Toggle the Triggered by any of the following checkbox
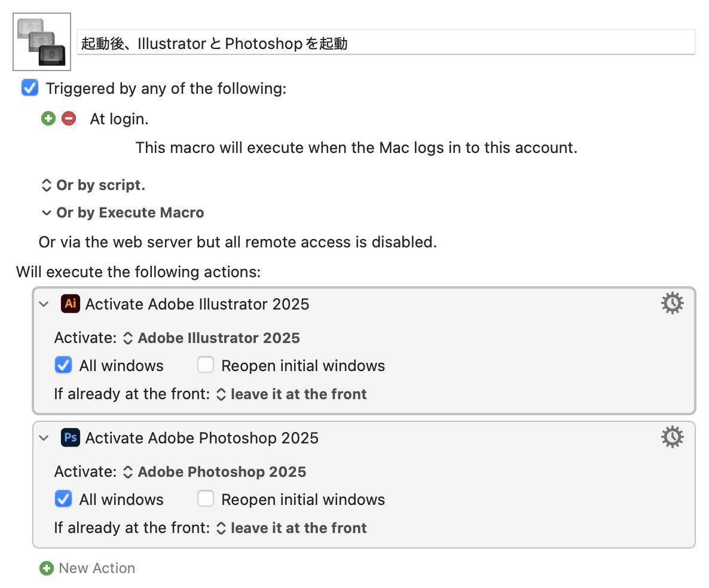The width and height of the screenshot is (709, 588). (x=30, y=88)
